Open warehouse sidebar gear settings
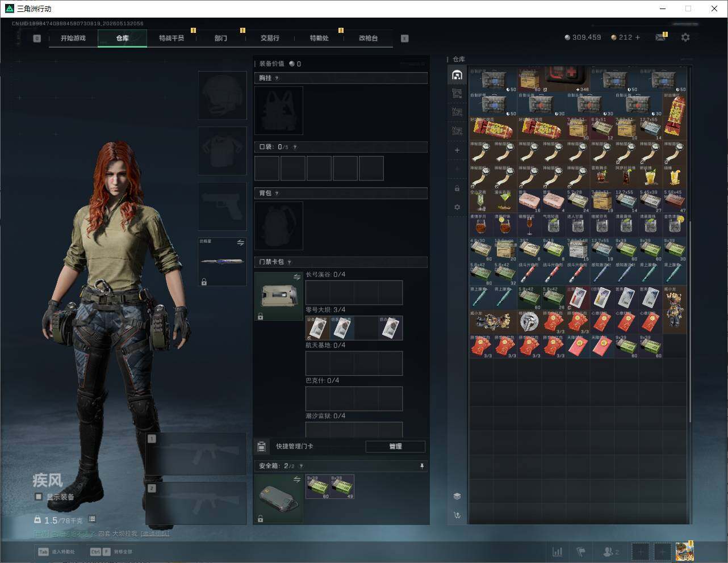 [x=457, y=207]
